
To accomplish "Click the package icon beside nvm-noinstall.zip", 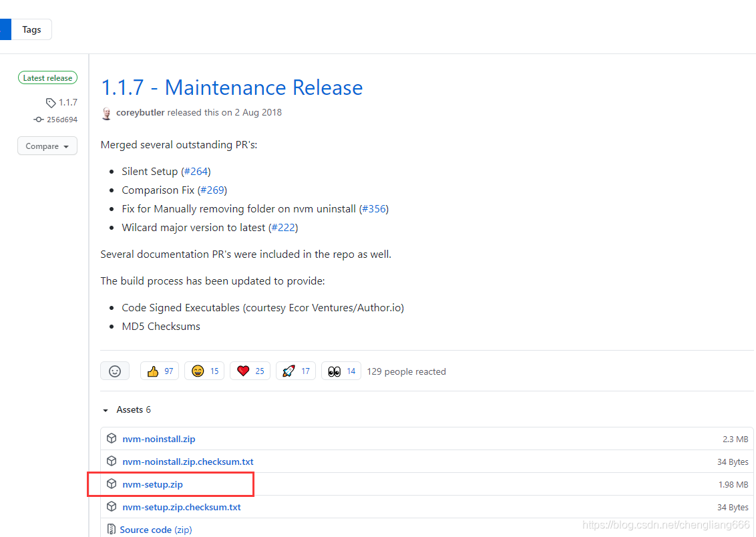I will pos(112,437).
